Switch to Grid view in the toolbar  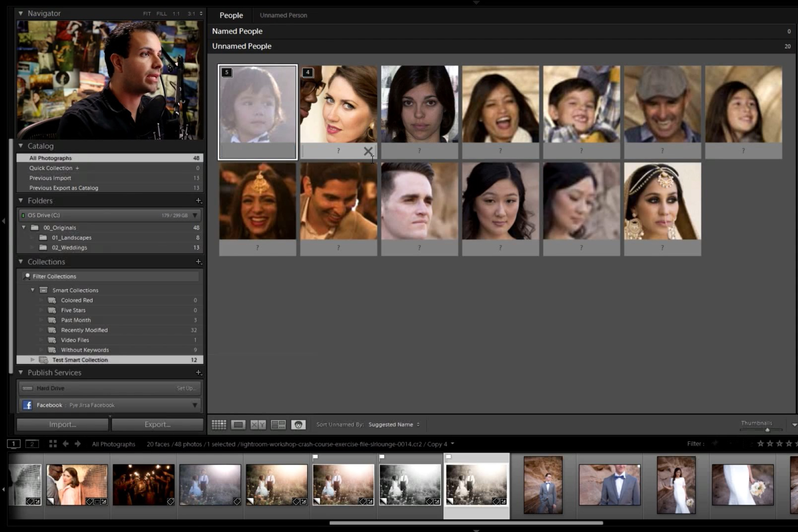pyautogui.click(x=219, y=425)
